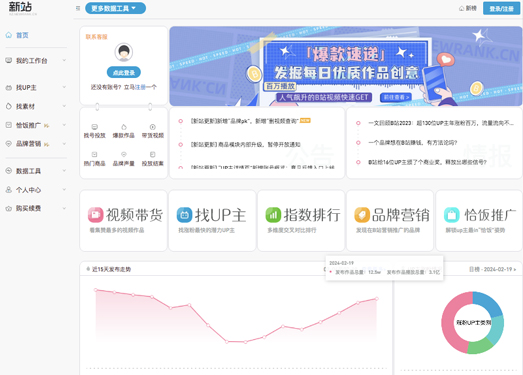Open article B站给14位UP主颁了个商业奖
523x375 pixels.
[x=427, y=162]
